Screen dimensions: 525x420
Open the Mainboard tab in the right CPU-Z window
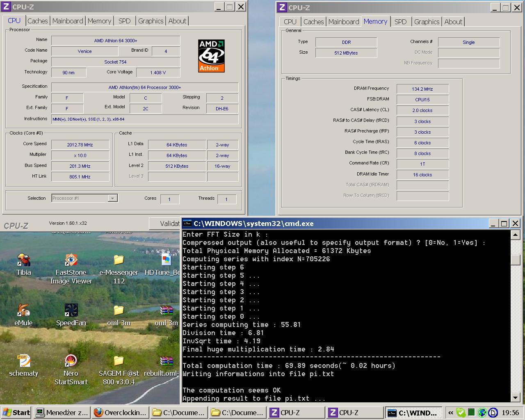pyautogui.click(x=344, y=22)
